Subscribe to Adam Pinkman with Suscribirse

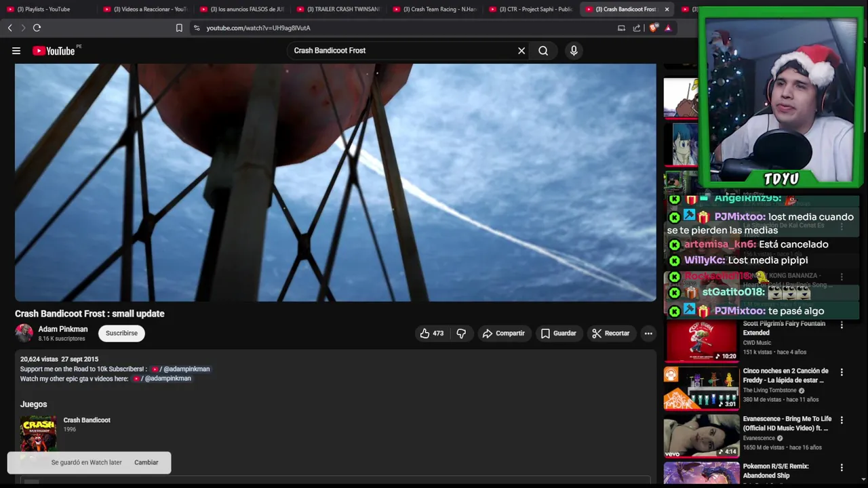[121, 333]
